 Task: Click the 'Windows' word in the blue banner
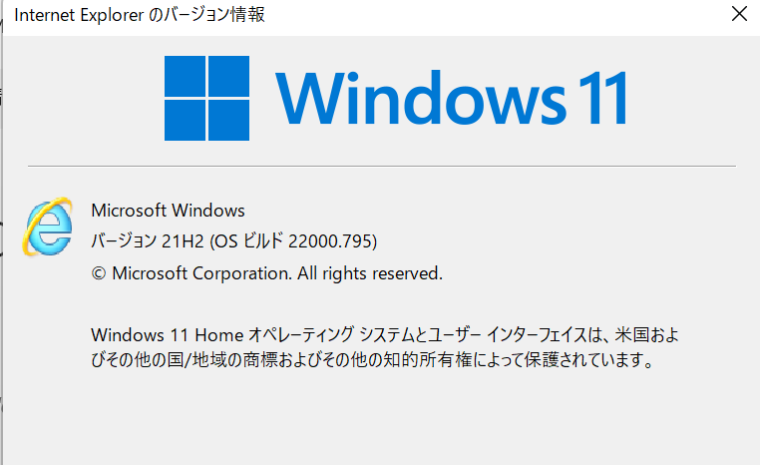pos(421,98)
